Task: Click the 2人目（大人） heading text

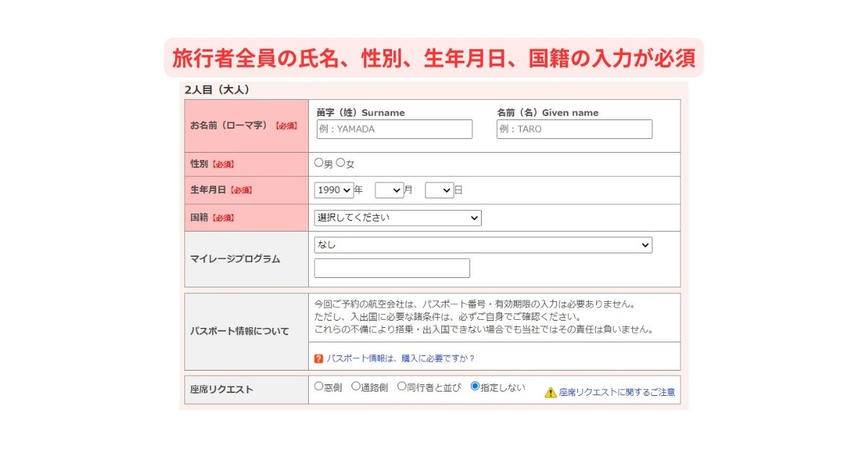Action: point(217,90)
